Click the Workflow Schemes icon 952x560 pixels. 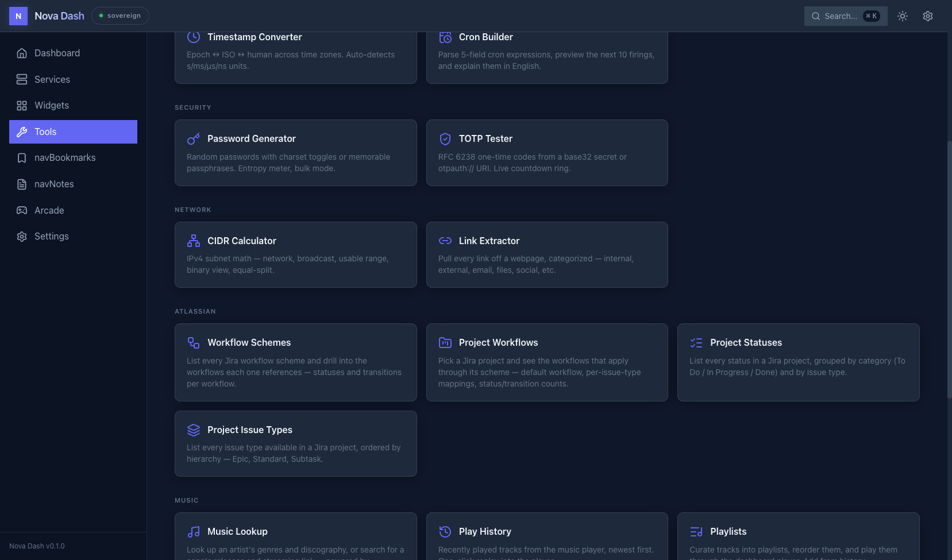click(194, 343)
